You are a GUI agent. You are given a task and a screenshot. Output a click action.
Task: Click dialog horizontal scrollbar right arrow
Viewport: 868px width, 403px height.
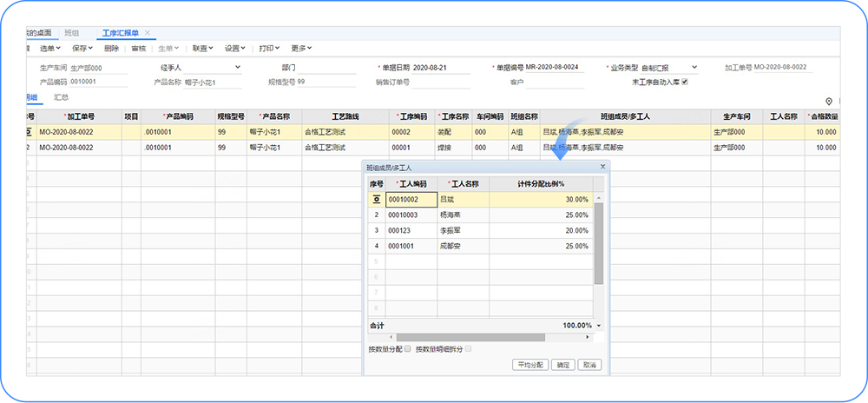(588, 337)
